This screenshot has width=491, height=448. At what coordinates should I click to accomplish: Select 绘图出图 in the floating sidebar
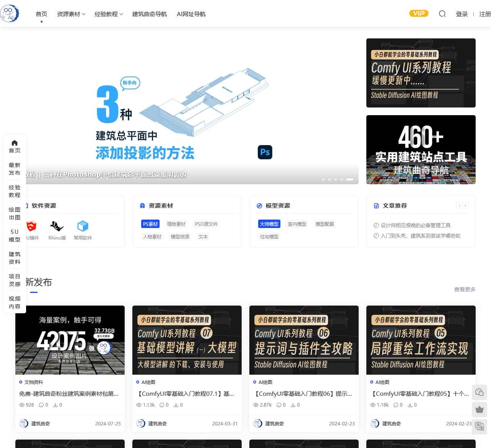click(x=15, y=213)
